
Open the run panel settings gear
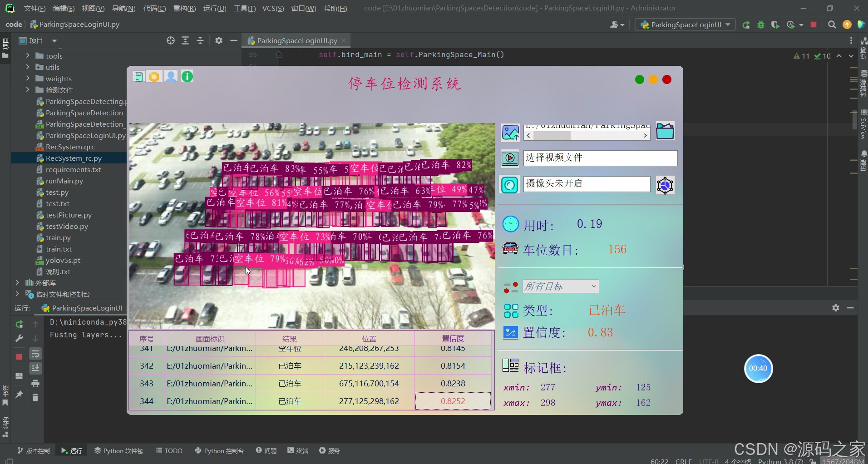(836, 307)
